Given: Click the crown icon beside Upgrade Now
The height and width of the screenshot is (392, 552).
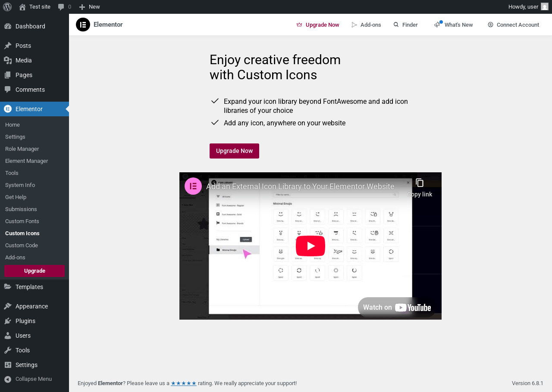Looking at the screenshot, I should [299, 25].
